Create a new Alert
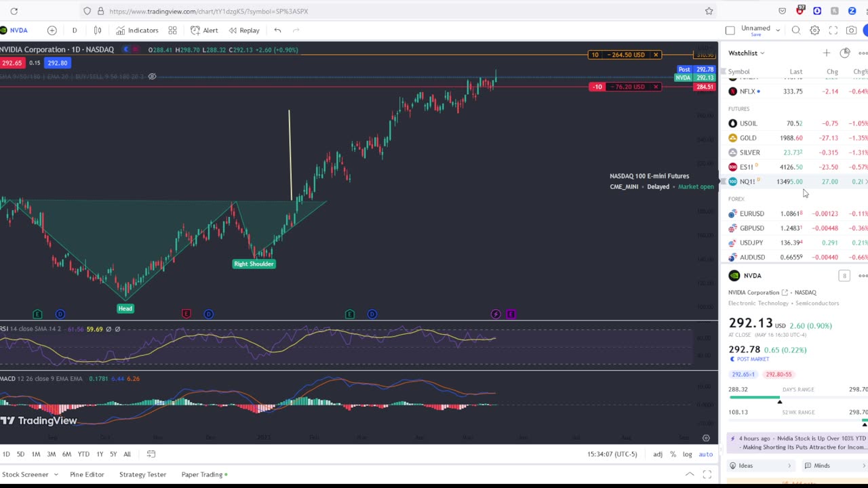This screenshot has width=868, height=488. pos(204,30)
